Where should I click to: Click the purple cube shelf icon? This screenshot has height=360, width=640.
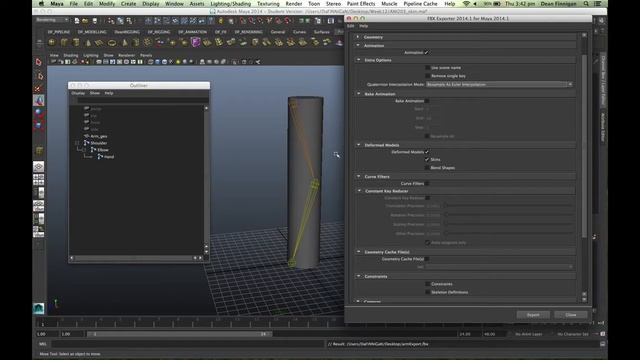pos(196,42)
